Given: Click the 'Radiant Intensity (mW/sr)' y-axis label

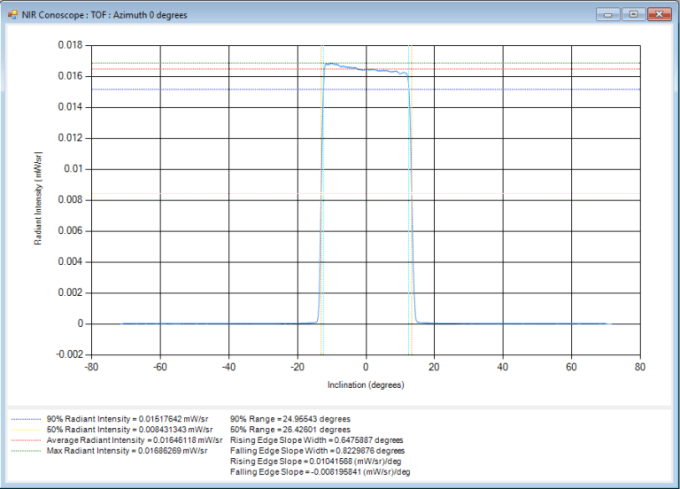Looking at the screenshot, I should coord(38,198).
